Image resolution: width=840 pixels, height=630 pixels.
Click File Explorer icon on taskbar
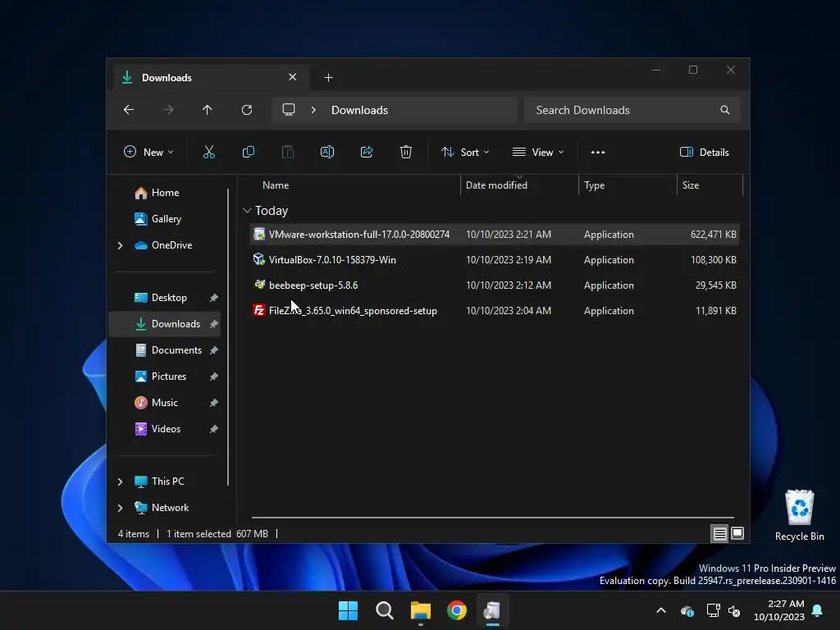421,610
